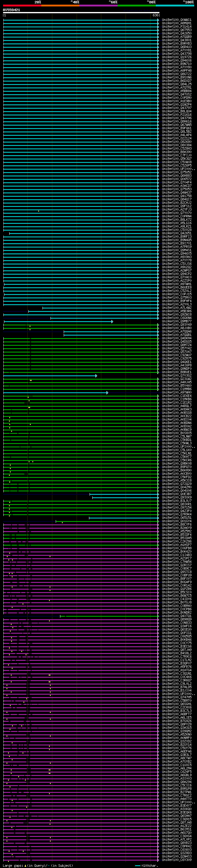
Task: Click the orange ~40% identity legend segment
Action: [60, 6]
